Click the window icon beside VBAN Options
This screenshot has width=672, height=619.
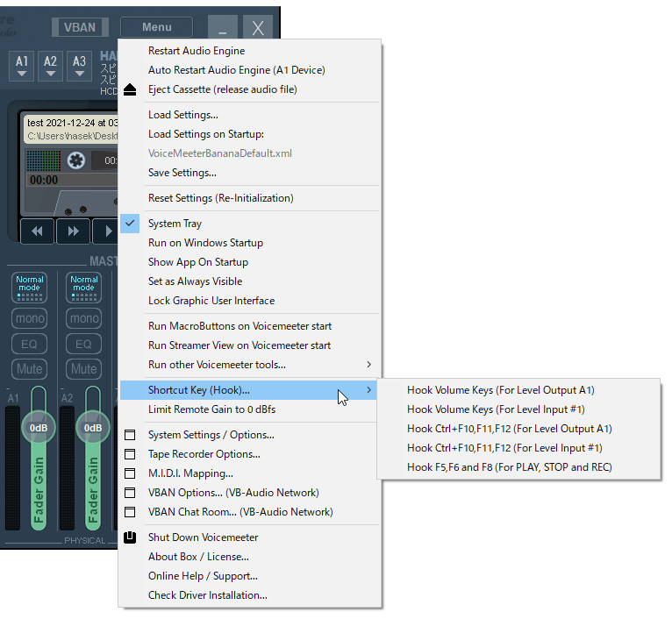pyautogui.click(x=130, y=493)
